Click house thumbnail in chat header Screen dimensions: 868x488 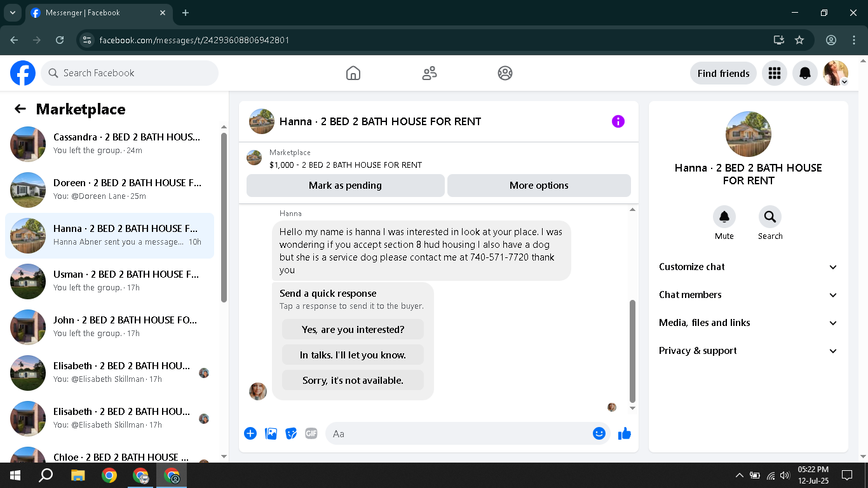(x=262, y=121)
